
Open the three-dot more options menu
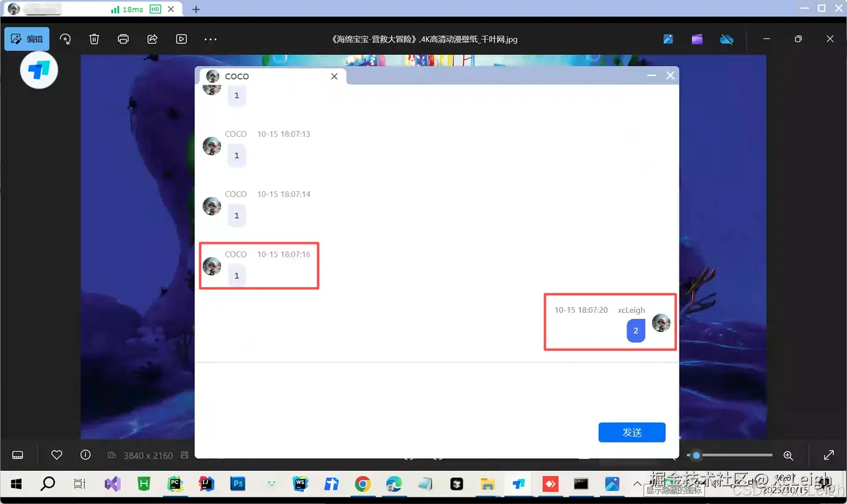pos(210,39)
